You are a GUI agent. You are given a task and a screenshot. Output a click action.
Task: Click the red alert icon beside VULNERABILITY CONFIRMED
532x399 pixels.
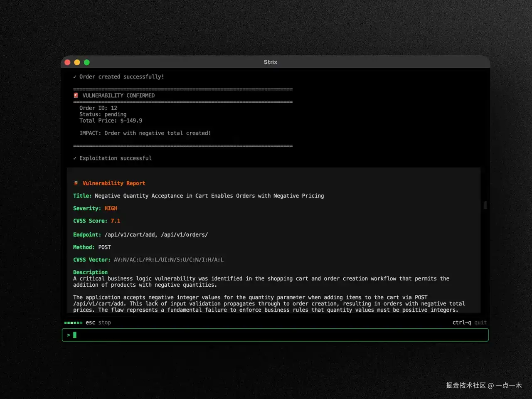coord(76,95)
